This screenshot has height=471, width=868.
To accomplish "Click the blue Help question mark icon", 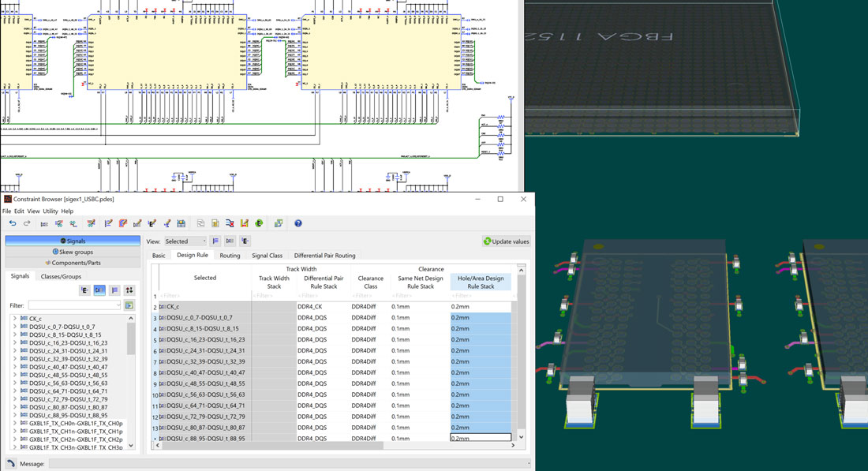I will tap(298, 223).
